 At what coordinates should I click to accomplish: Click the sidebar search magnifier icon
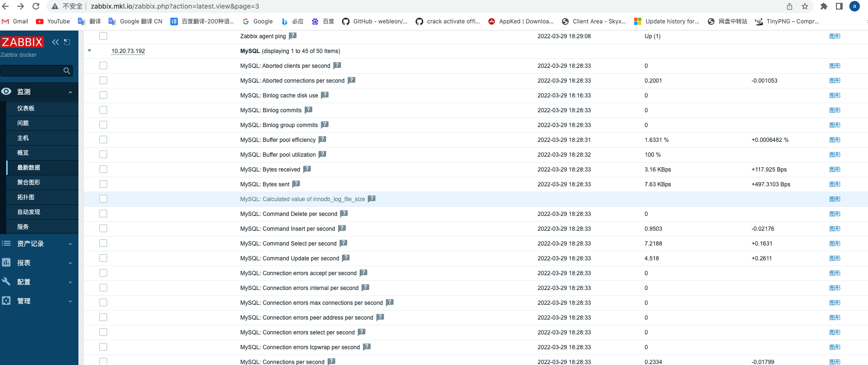[x=67, y=71]
